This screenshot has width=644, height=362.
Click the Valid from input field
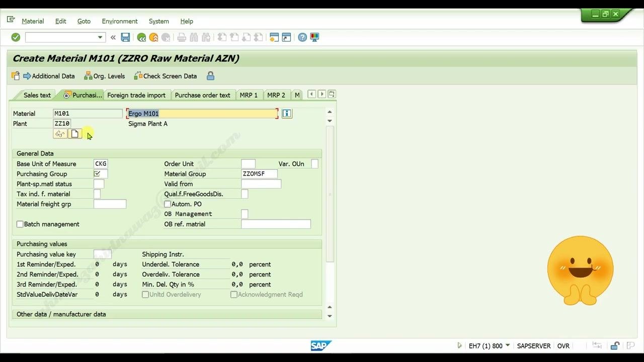pos(261,184)
